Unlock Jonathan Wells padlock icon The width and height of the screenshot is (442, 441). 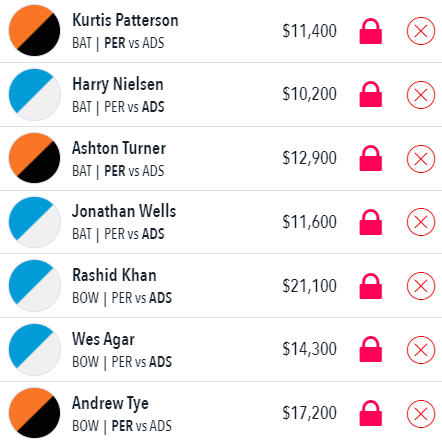point(371,222)
